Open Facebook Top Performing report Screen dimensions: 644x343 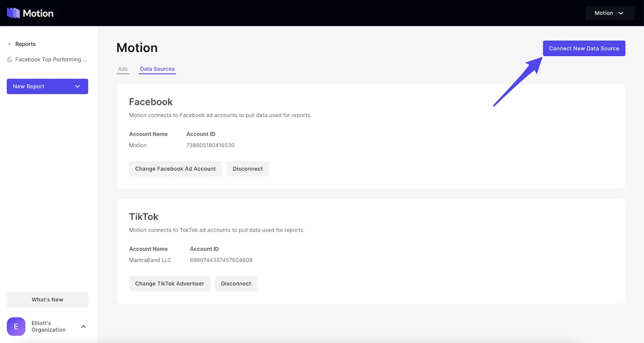51,59
